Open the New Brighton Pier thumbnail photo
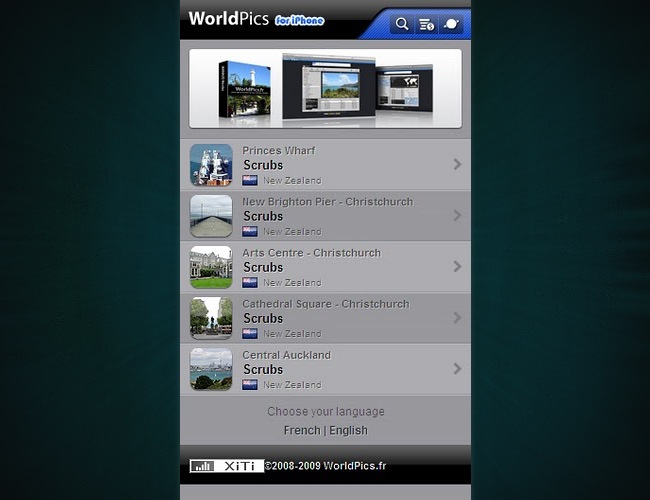The height and width of the screenshot is (500, 650). (211, 216)
